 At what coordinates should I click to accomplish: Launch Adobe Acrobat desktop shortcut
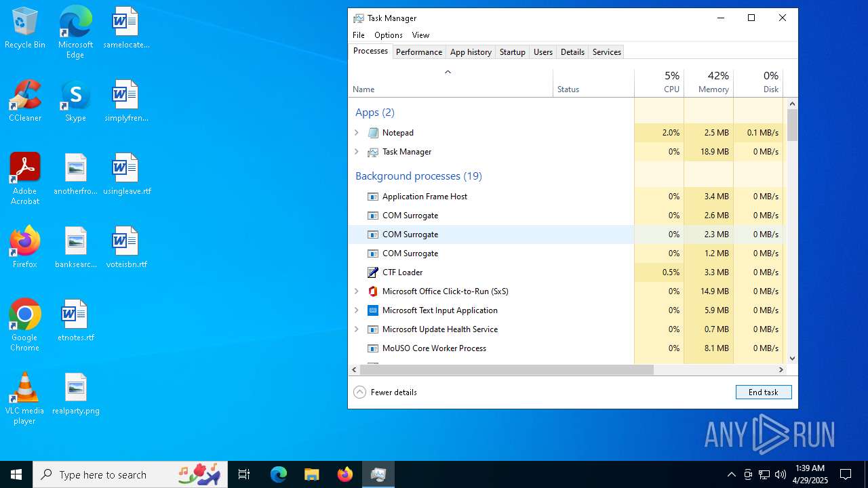click(25, 179)
